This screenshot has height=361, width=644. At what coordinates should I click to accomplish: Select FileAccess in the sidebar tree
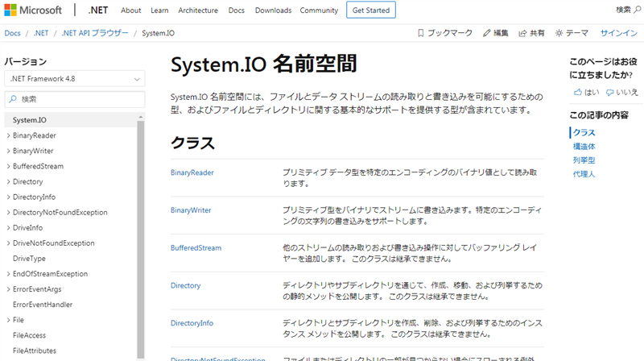click(29, 335)
